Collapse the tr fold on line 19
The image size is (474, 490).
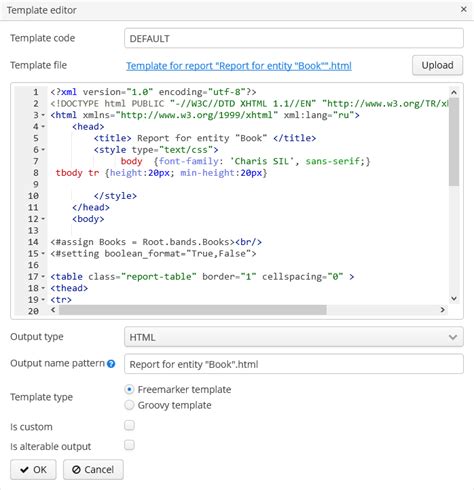click(43, 300)
